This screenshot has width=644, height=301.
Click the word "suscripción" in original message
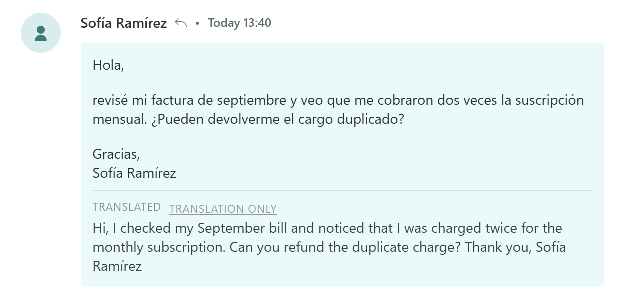pyautogui.click(x=549, y=101)
